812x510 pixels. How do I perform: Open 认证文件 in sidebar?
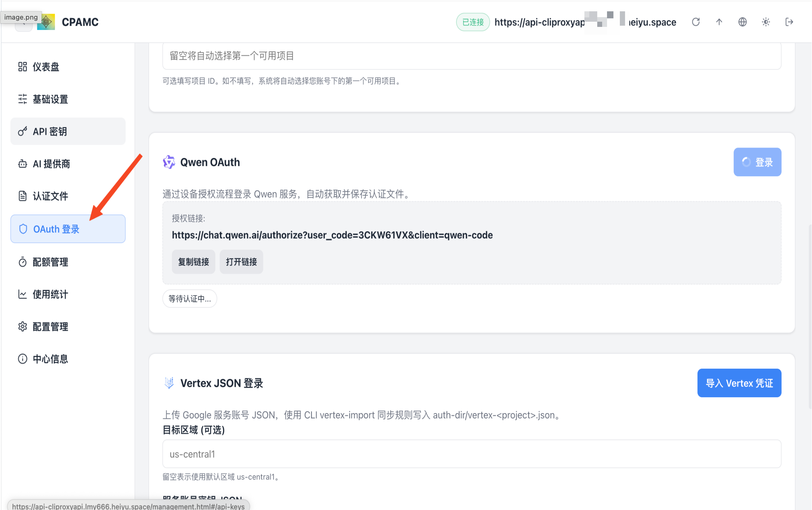pos(68,196)
